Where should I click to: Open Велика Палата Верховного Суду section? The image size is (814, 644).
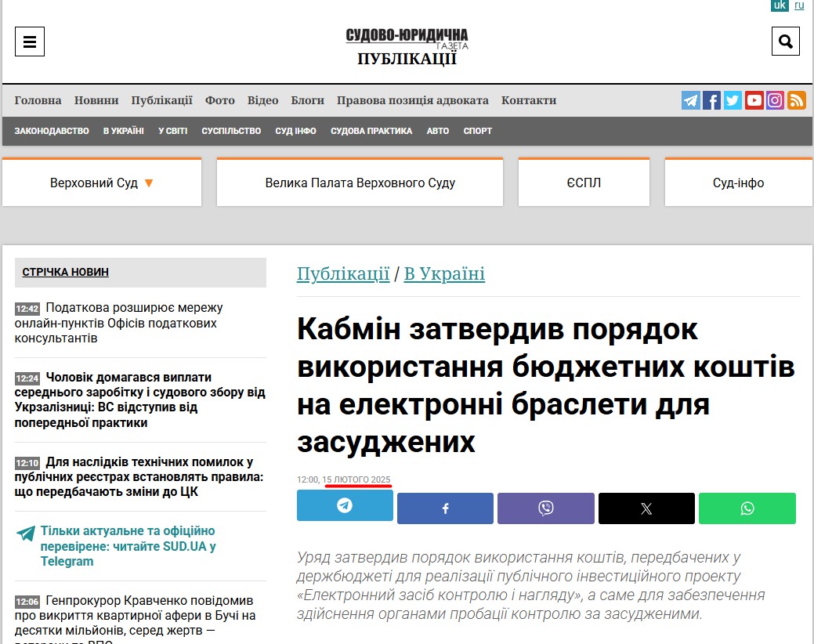(x=360, y=183)
